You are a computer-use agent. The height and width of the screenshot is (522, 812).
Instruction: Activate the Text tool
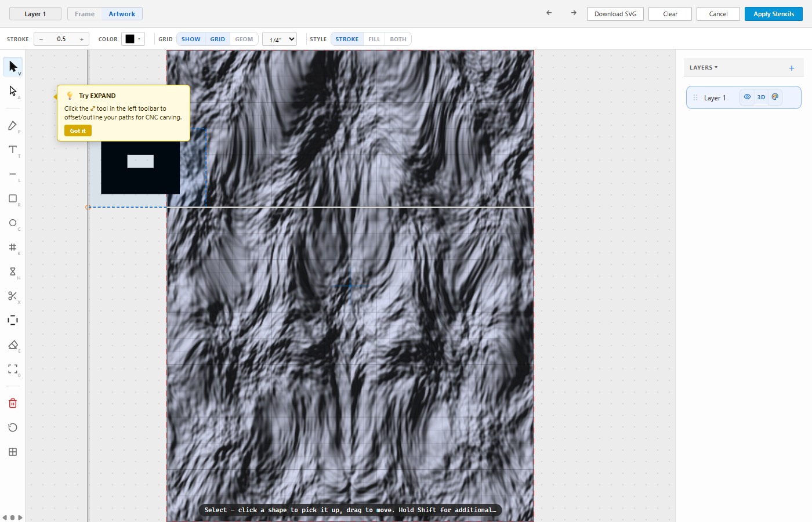click(x=13, y=150)
